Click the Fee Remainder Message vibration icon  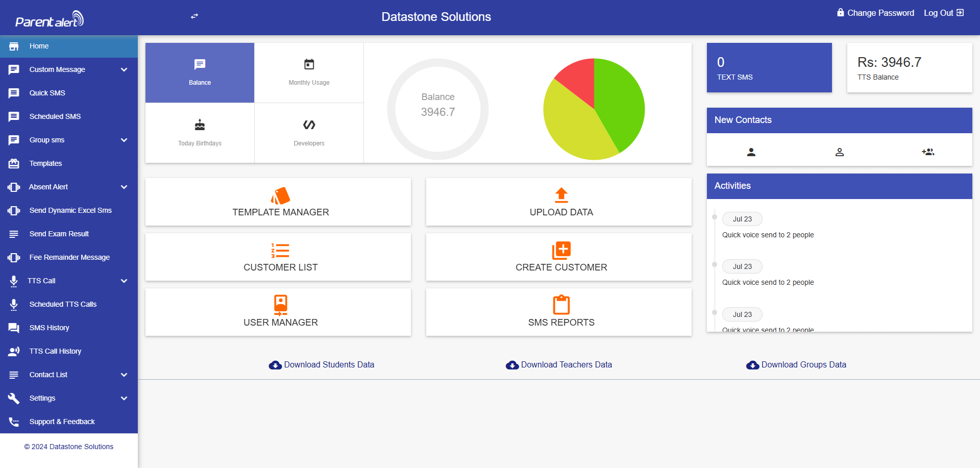14,258
